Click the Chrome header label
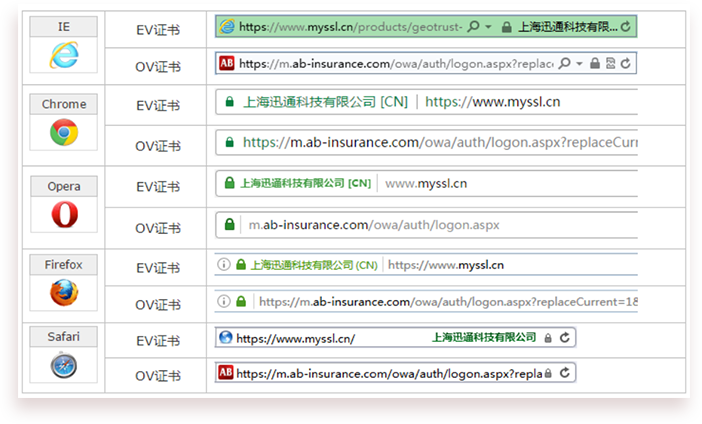 pos(64,104)
